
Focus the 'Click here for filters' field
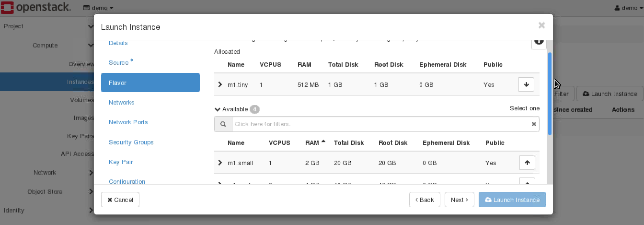click(381, 124)
